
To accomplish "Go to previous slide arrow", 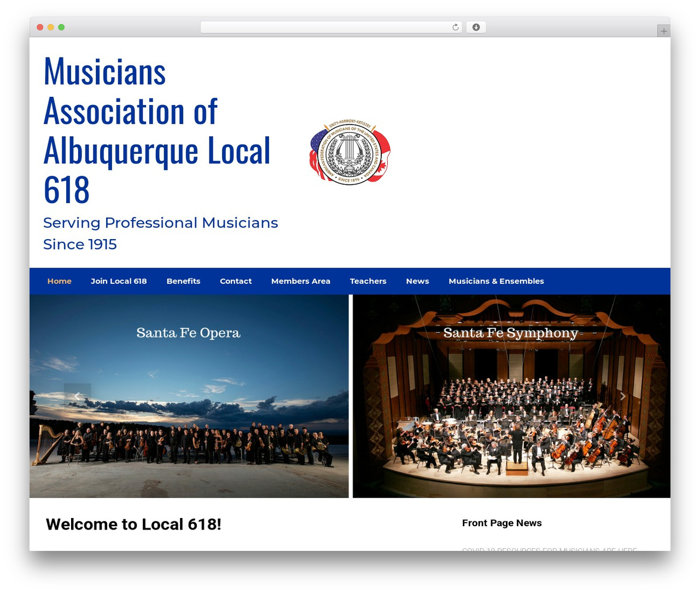I will [78, 396].
